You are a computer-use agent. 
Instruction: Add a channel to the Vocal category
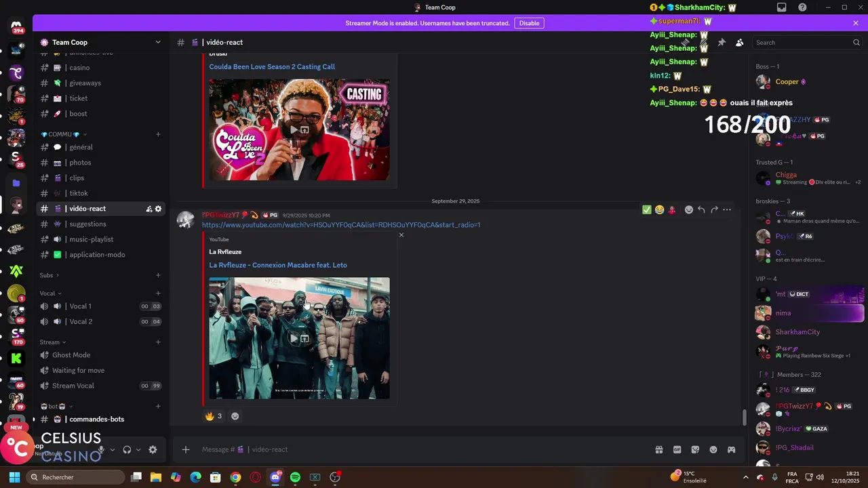click(x=158, y=293)
